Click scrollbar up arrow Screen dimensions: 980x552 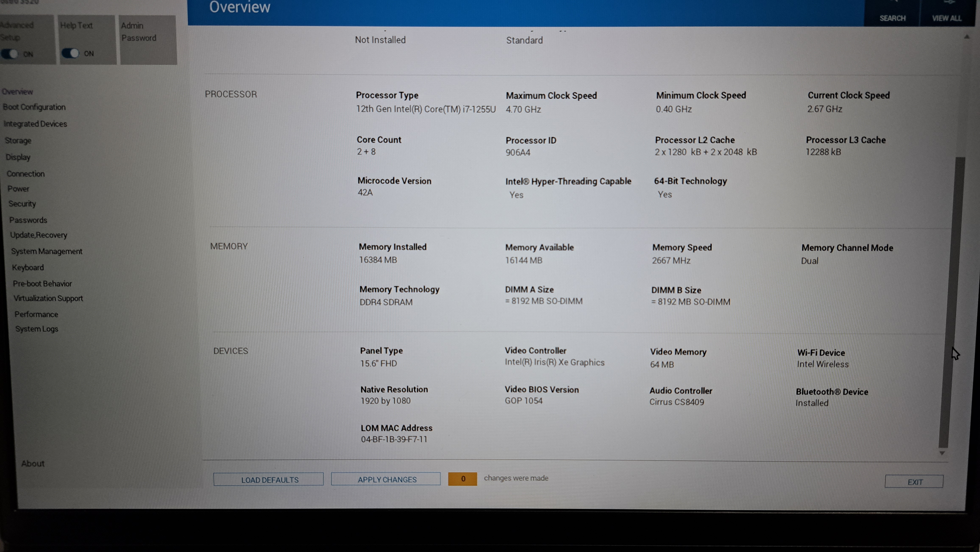pyautogui.click(x=966, y=37)
